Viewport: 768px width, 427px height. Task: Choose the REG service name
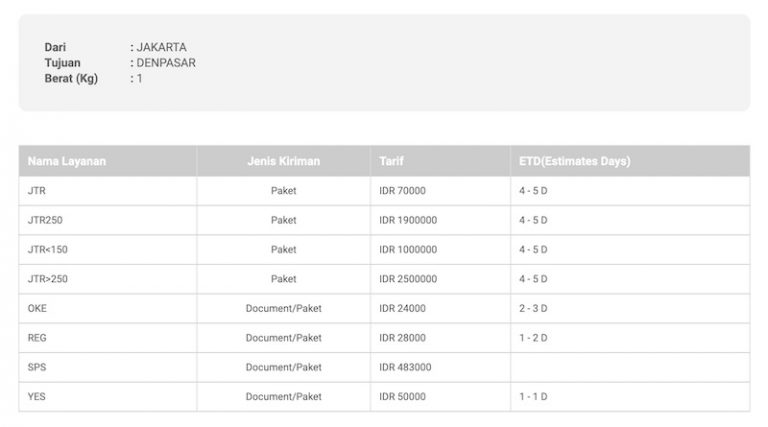coord(37,338)
